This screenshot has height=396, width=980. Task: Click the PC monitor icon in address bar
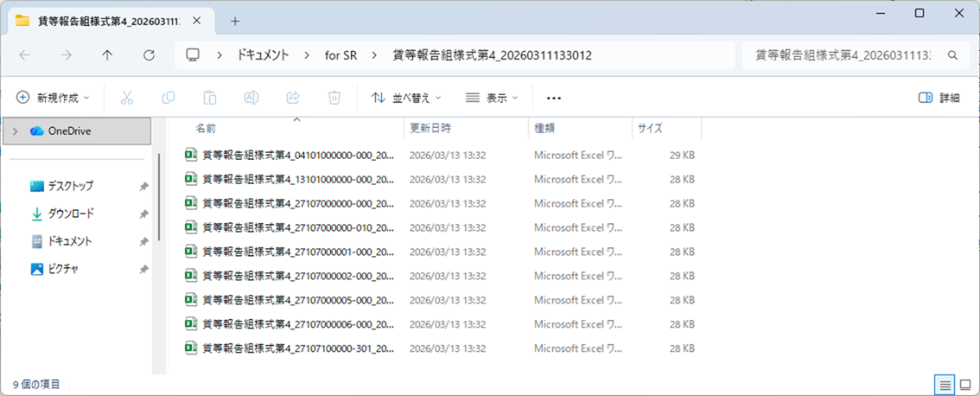point(193,55)
